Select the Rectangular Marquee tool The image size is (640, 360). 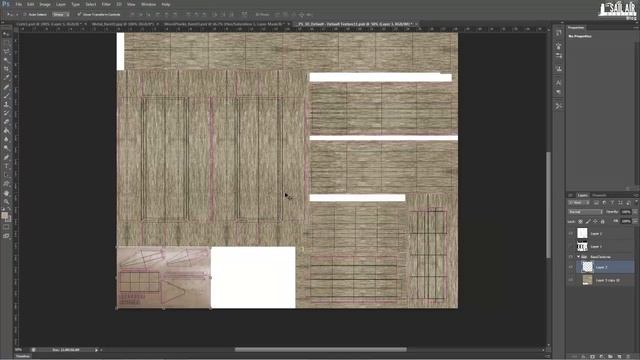click(6, 43)
